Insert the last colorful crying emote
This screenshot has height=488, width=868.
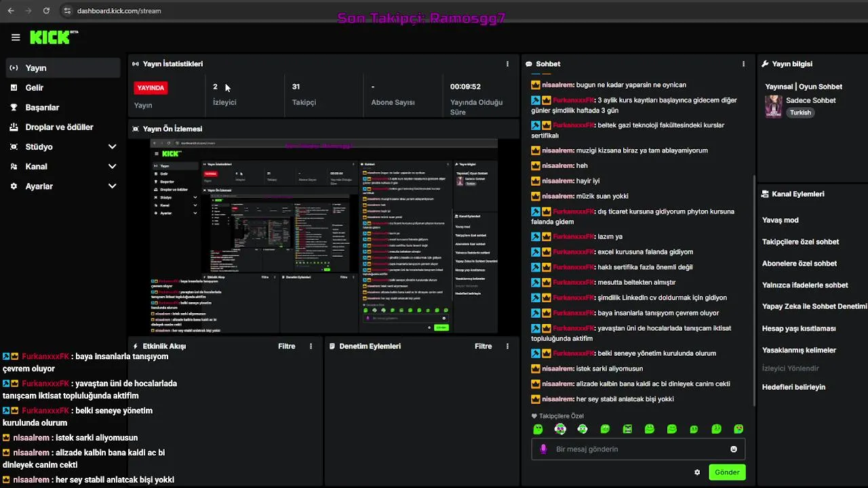coord(738,429)
